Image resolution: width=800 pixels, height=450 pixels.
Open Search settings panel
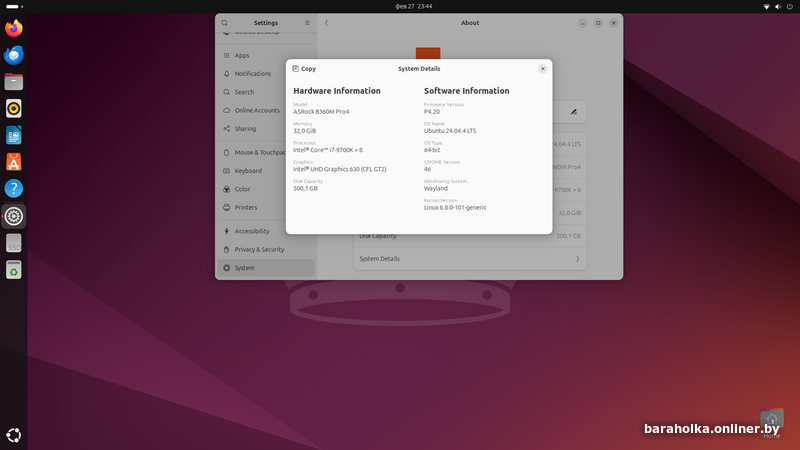click(x=266, y=92)
